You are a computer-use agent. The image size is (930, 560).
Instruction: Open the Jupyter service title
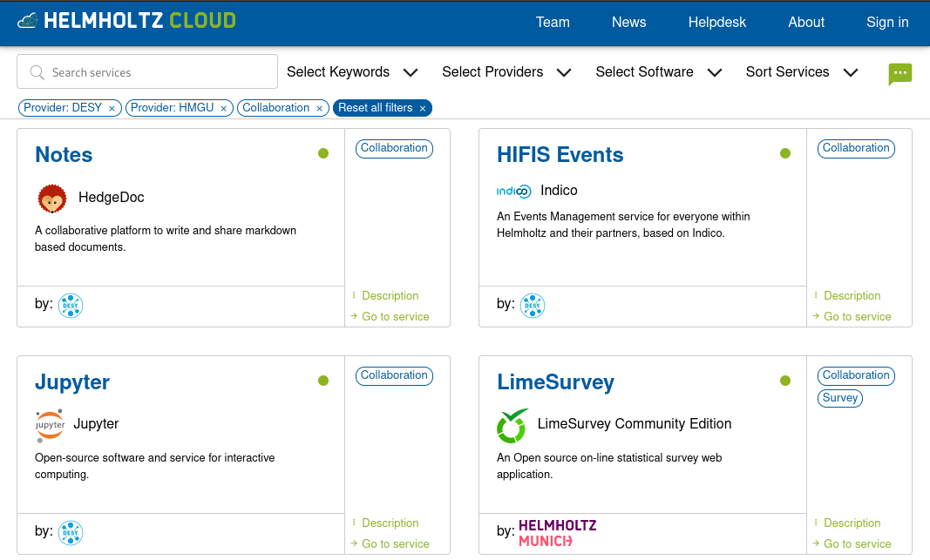(72, 382)
